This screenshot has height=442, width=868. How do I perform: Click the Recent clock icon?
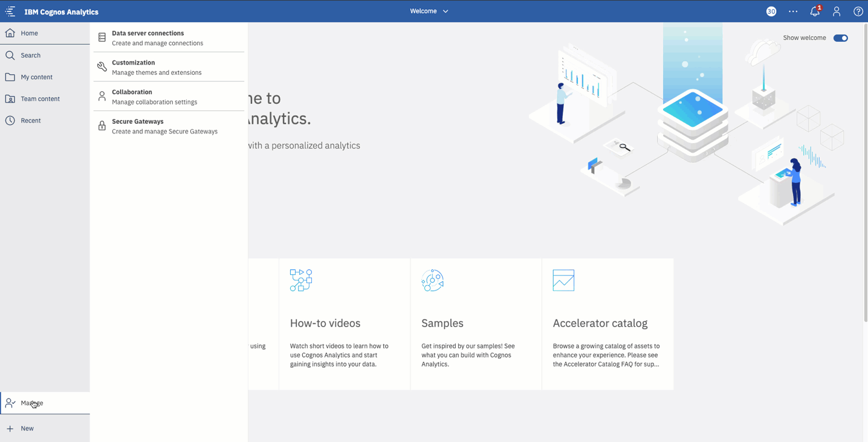(10, 120)
